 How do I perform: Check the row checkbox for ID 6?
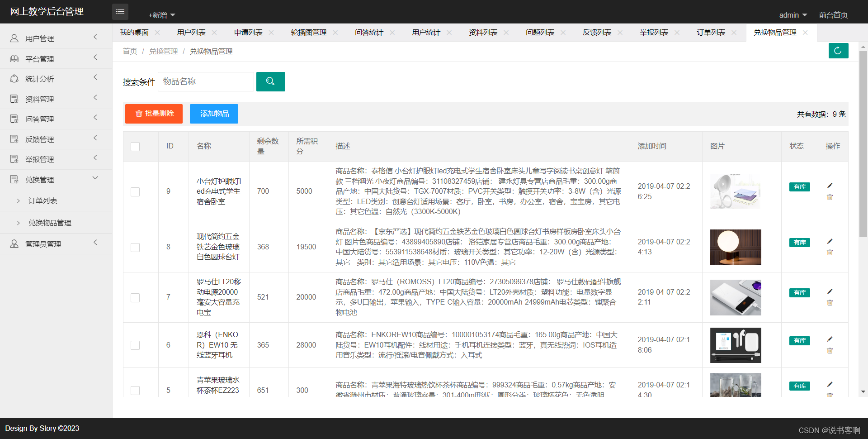[x=135, y=345]
